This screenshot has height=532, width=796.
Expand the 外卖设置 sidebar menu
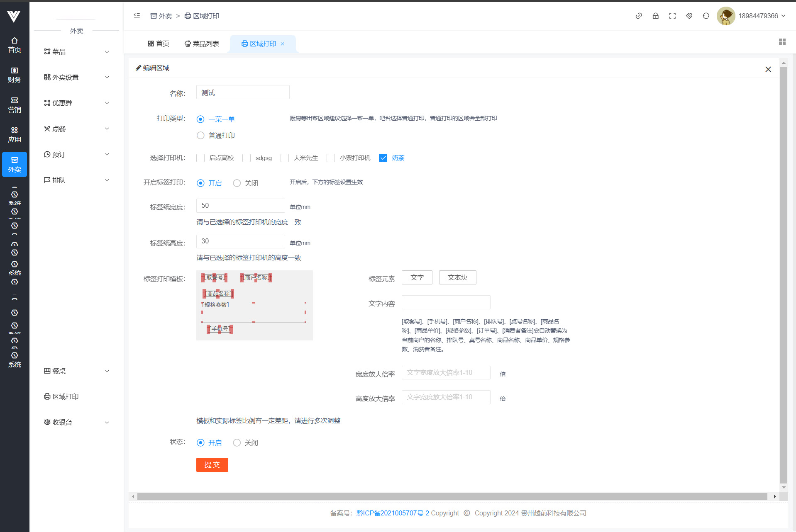click(x=76, y=78)
